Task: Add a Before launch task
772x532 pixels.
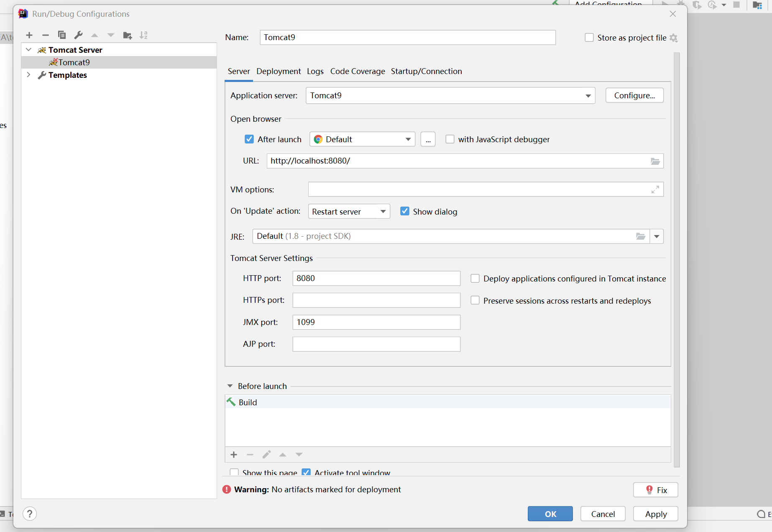Action: [x=234, y=455]
